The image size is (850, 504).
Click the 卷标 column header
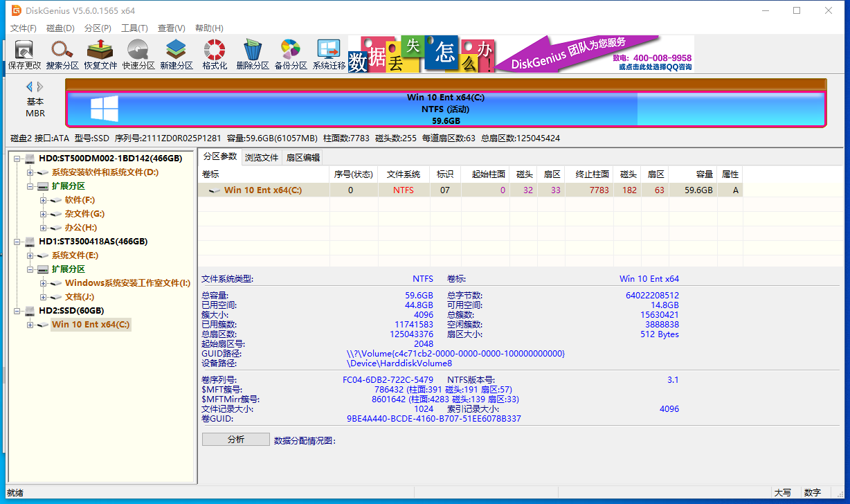point(264,174)
